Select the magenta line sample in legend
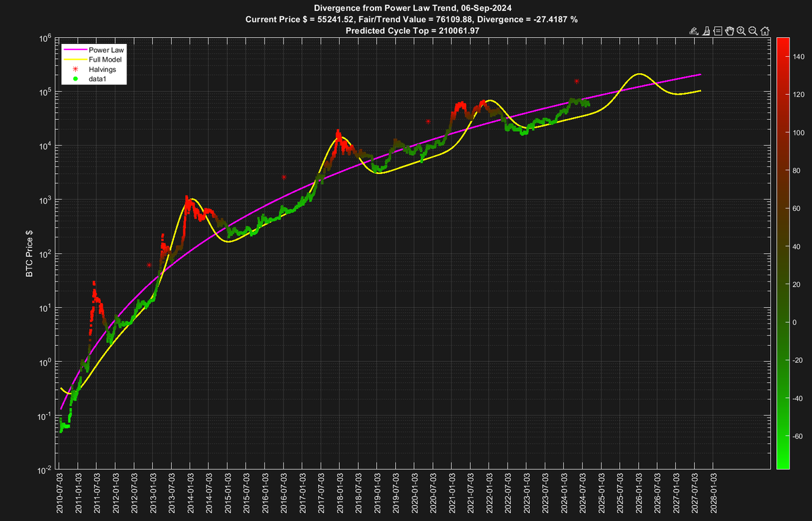Viewport: 812px width, 521px height. pyautogui.click(x=75, y=50)
